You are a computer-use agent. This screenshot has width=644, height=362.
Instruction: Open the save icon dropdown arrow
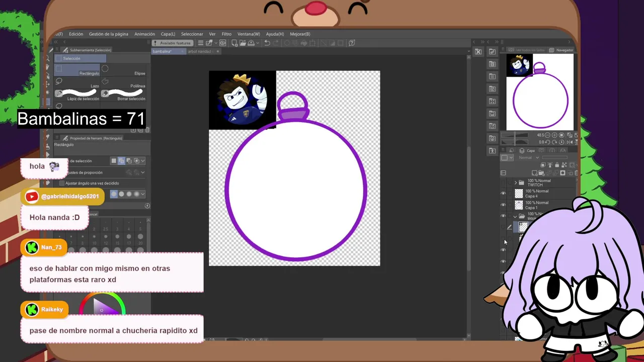pyautogui.click(x=258, y=43)
